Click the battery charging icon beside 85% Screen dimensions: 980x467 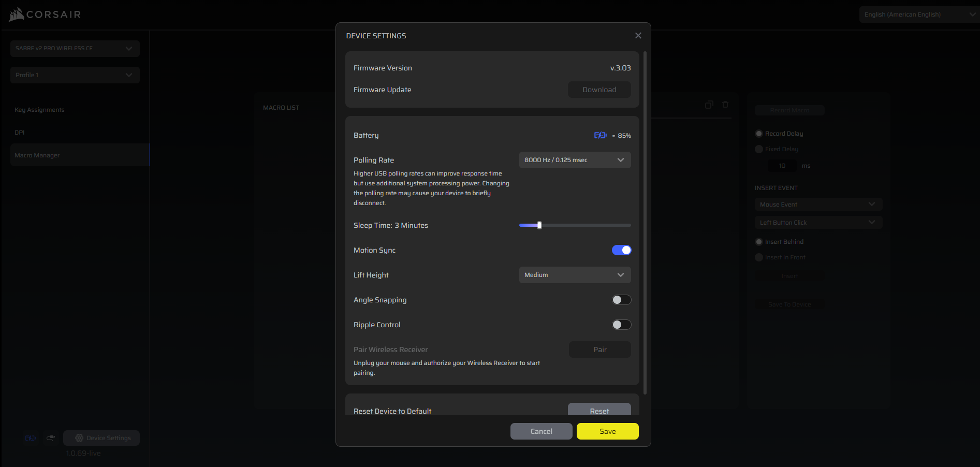pos(600,135)
